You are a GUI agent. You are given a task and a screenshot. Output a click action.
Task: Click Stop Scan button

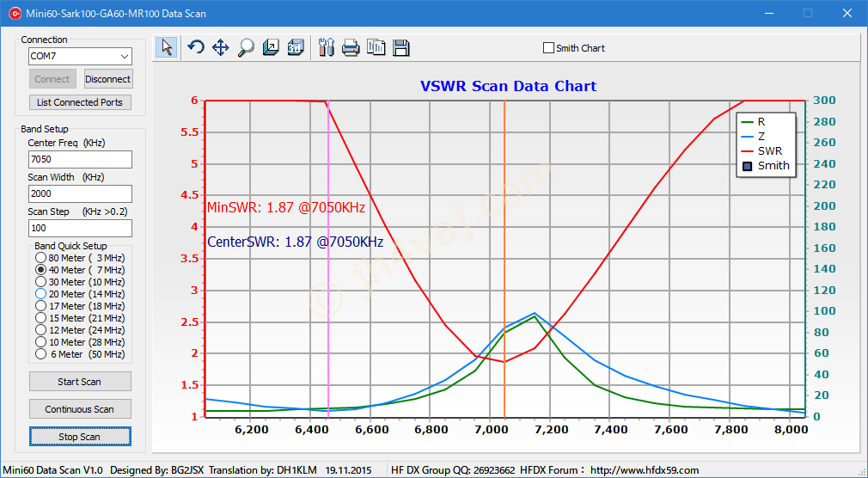[x=80, y=437]
